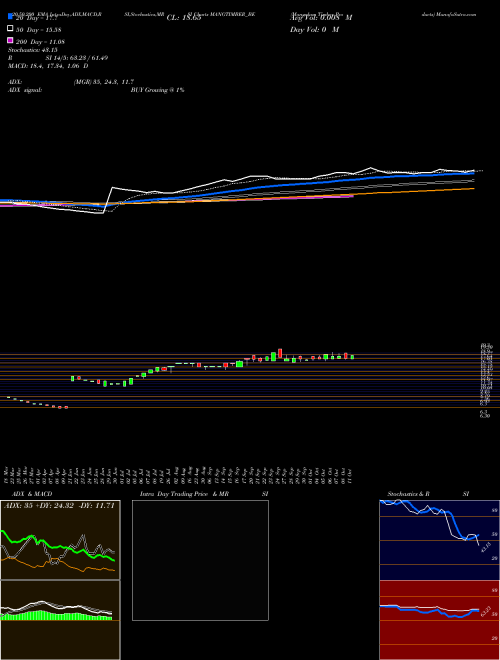Click the 'Intra Day Trading Price & MR' title
This screenshot has width=500, height=660.
pos(184,494)
